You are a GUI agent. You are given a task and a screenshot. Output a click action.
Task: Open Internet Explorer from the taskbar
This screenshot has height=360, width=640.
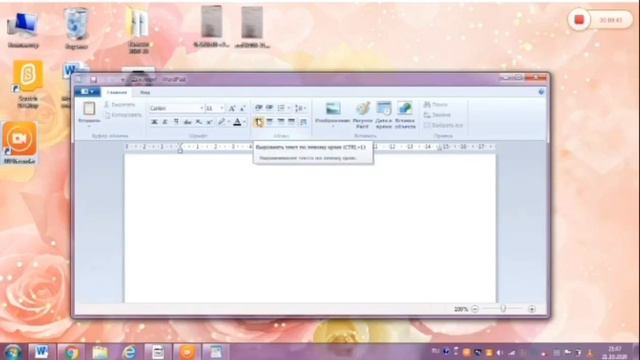129,352
